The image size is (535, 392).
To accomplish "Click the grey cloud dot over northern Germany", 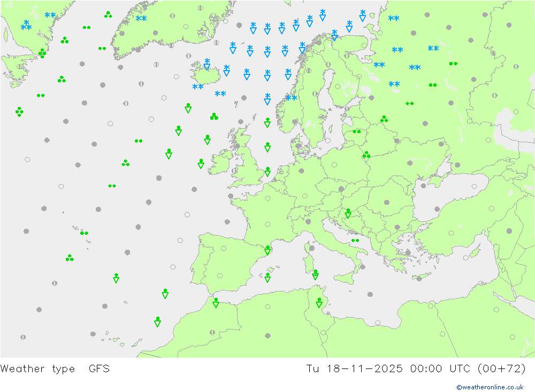I will 301,171.
